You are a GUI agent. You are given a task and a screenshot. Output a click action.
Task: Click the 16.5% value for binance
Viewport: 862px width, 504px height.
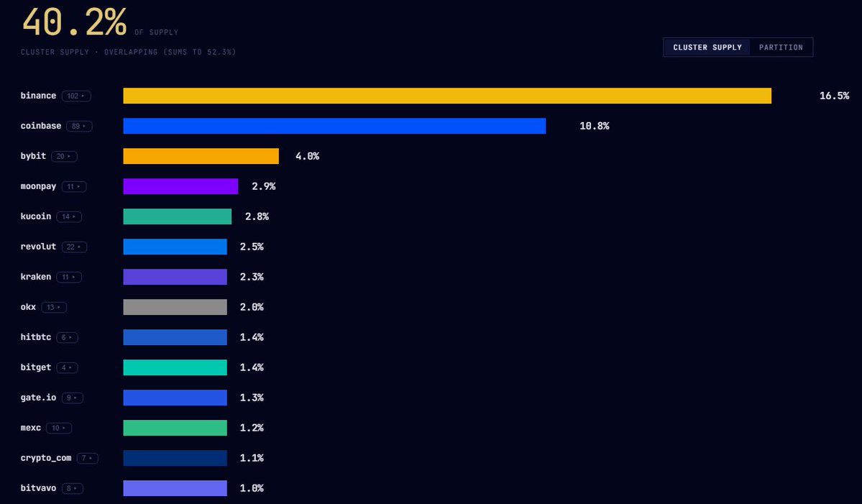tap(834, 96)
